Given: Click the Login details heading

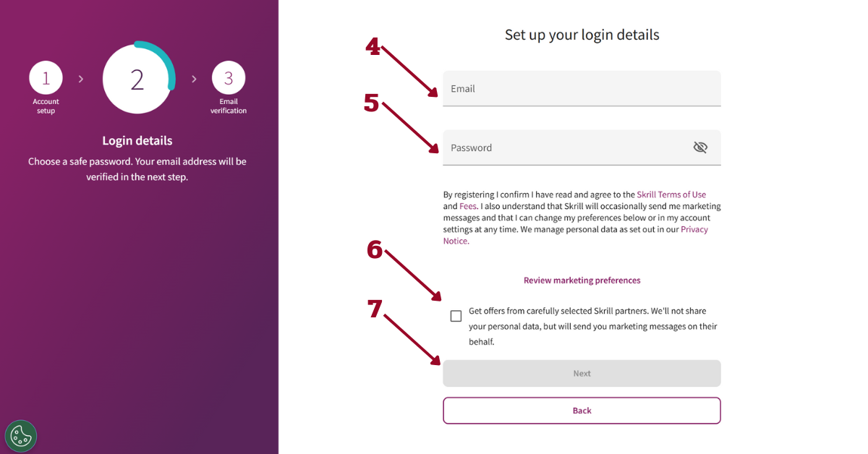Looking at the screenshot, I should coord(137,140).
